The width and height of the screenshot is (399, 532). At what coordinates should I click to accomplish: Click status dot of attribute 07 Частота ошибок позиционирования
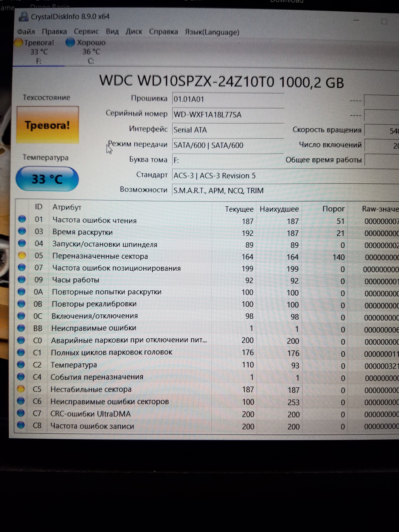pyautogui.click(x=22, y=267)
